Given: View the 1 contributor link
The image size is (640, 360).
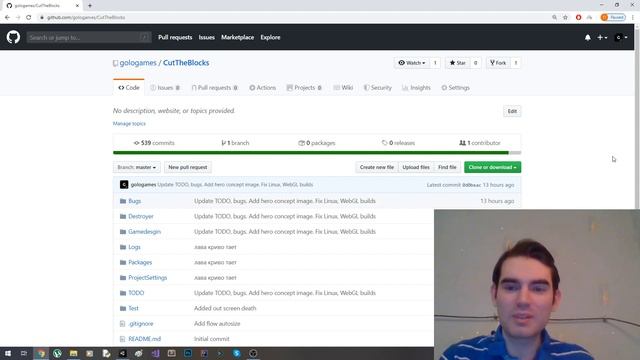Looking at the screenshot, I should coord(480,143).
